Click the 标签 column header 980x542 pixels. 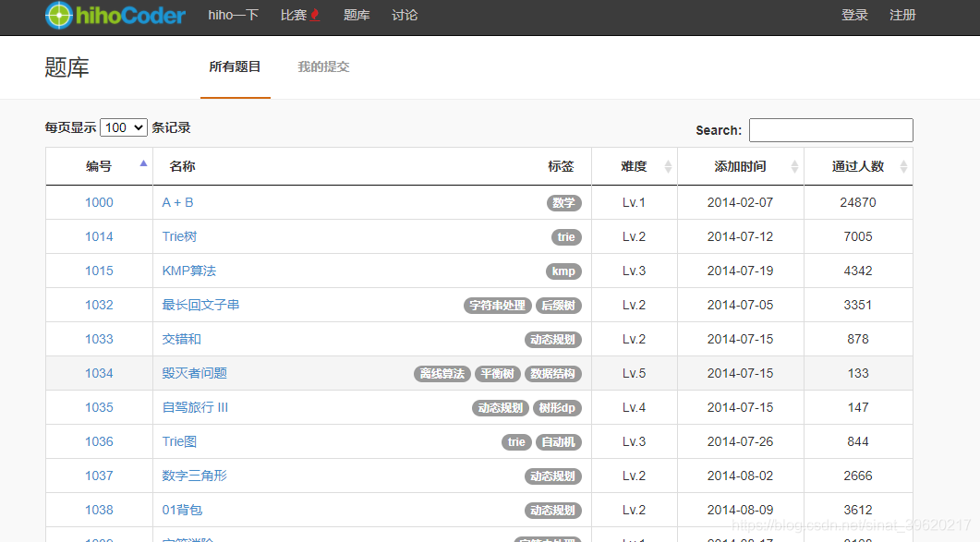561,166
